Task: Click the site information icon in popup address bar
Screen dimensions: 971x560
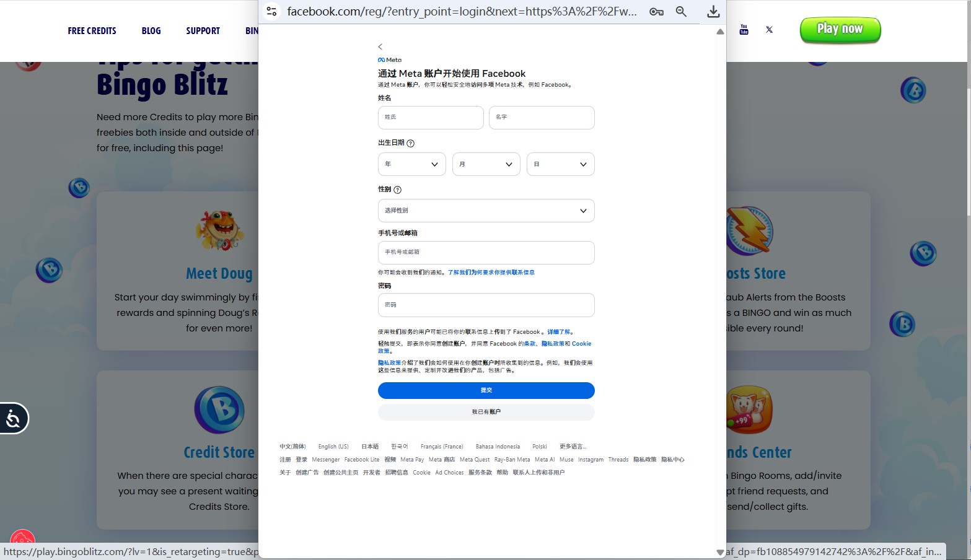Action: click(x=271, y=11)
